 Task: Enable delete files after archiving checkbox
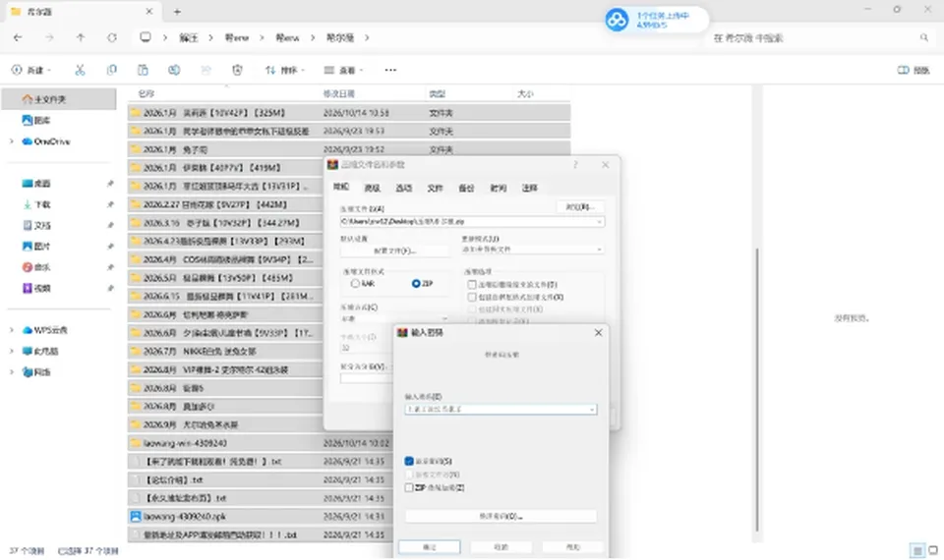(x=472, y=285)
